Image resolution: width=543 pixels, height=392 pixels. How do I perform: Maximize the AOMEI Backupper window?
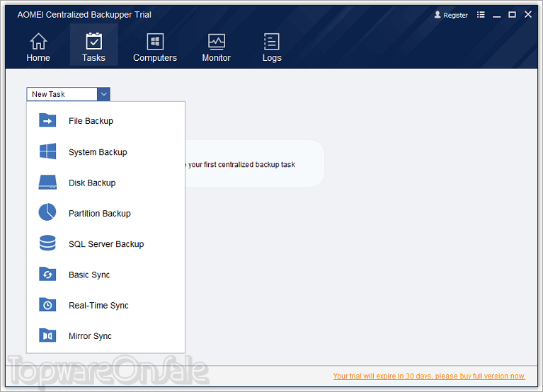coord(512,15)
